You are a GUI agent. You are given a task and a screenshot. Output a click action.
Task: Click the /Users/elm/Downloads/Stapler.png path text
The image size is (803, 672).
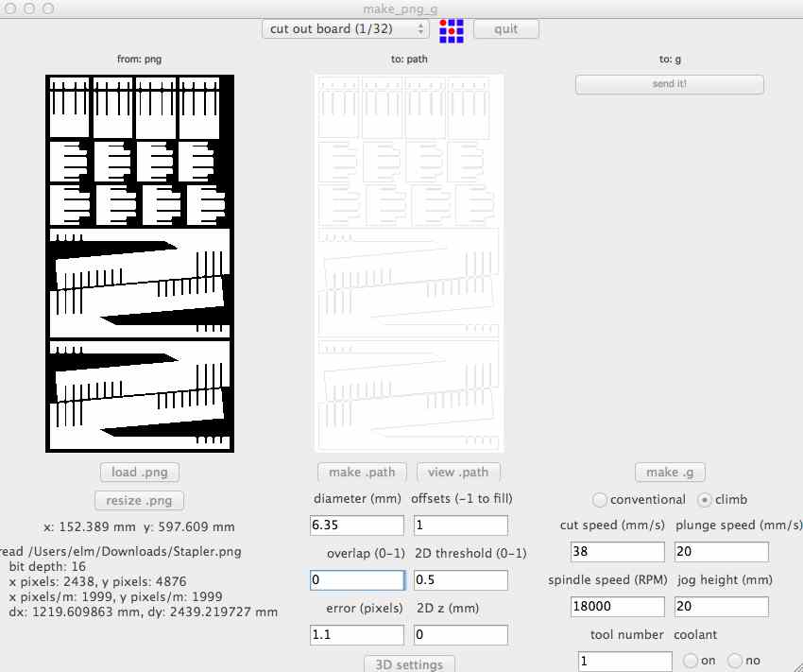[135, 552]
